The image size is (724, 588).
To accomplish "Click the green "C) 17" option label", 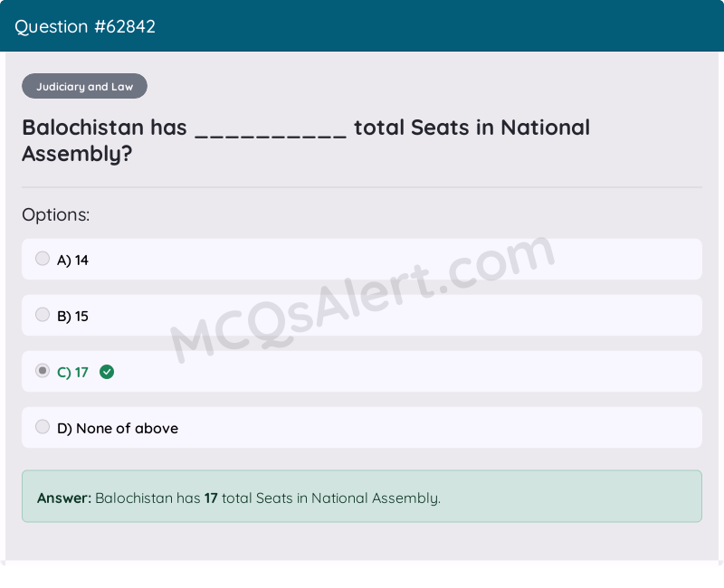I will tap(72, 373).
